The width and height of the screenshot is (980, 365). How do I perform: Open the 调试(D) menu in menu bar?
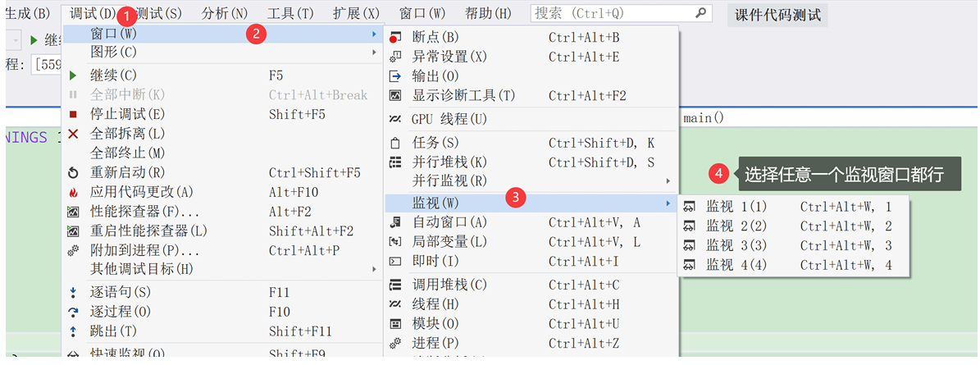(x=93, y=13)
